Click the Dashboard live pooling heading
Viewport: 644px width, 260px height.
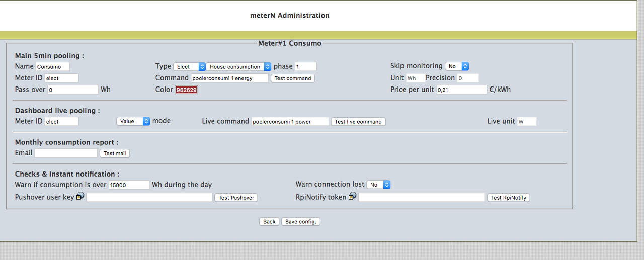pyautogui.click(x=57, y=111)
